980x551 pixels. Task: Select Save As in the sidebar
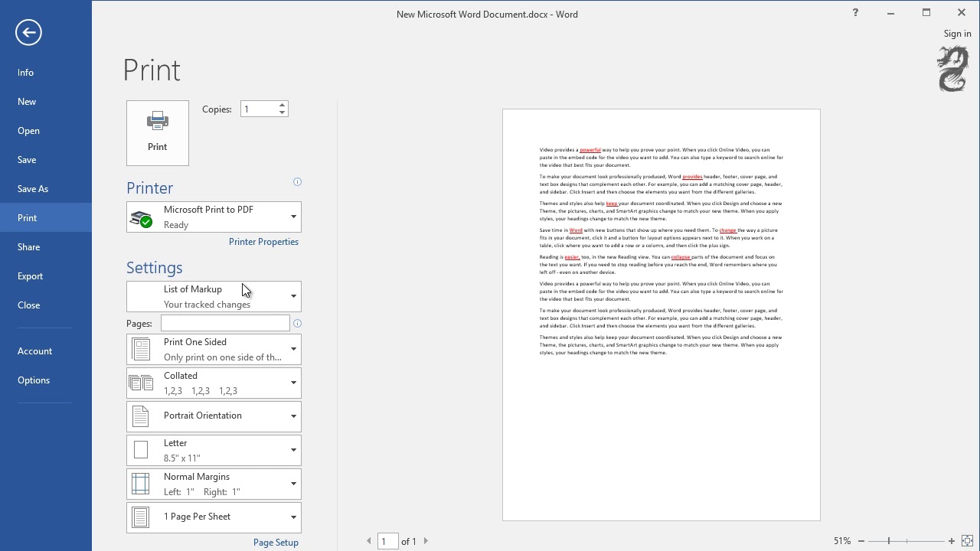click(x=46, y=189)
